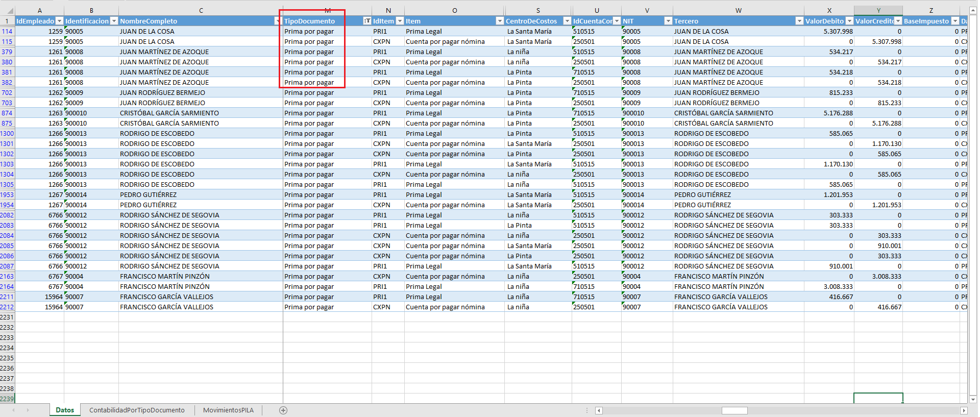
Task: Open the IdItem filter dropdown
Action: click(400, 21)
